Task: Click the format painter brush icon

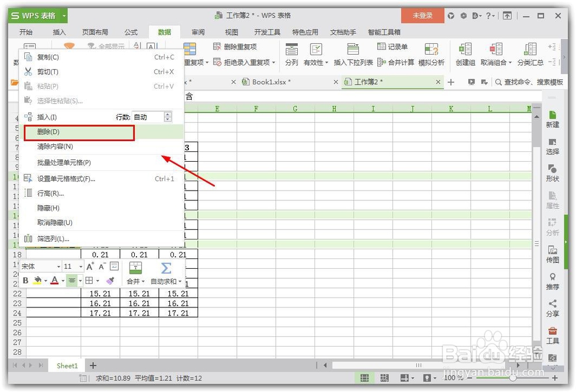Action: (x=110, y=281)
